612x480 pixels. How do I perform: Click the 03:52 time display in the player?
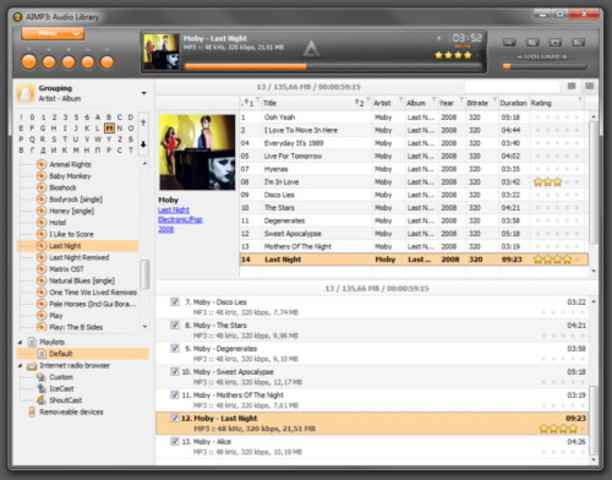point(467,38)
